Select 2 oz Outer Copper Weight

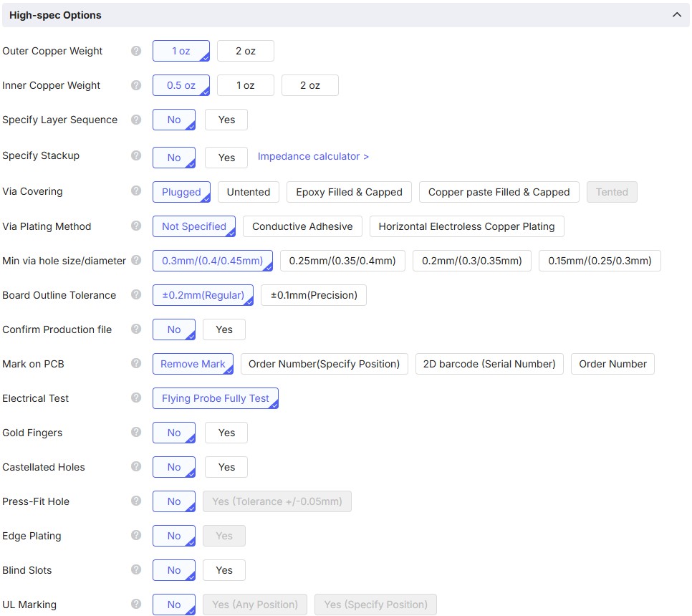[246, 50]
